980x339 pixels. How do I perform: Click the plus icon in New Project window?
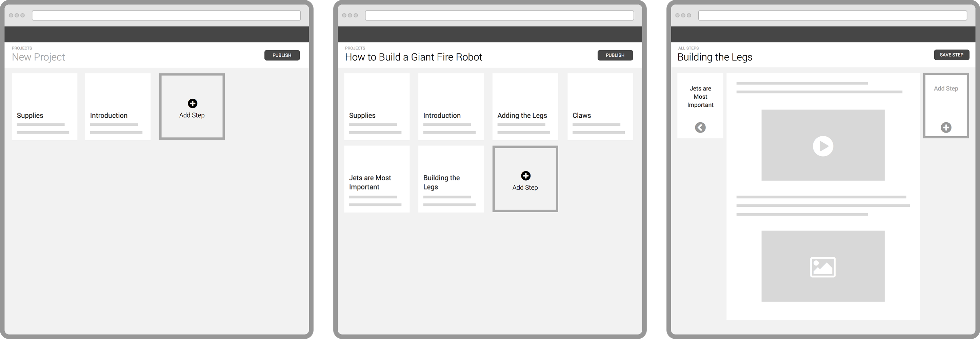[x=193, y=103]
